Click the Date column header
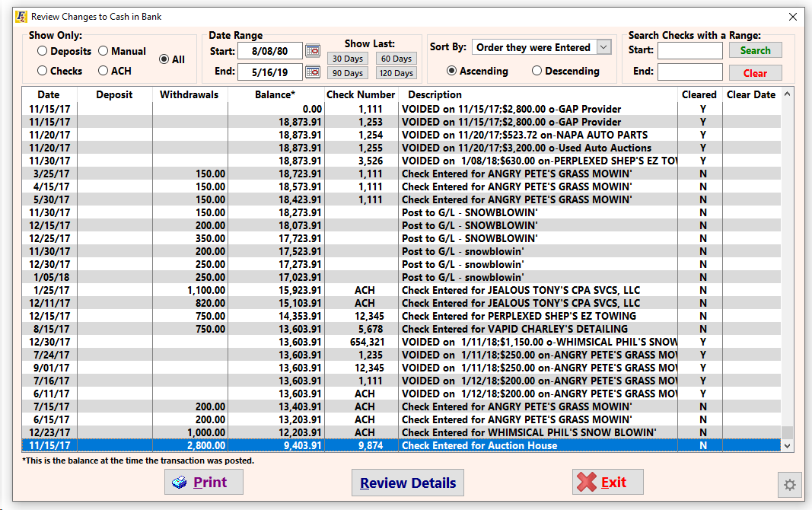This screenshot has width=812, height=510. coord(49,94)
